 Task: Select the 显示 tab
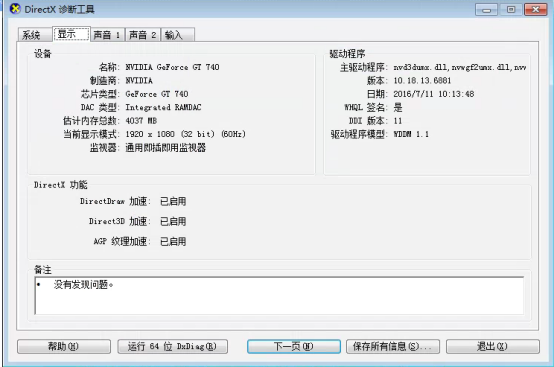coord(71,34)
